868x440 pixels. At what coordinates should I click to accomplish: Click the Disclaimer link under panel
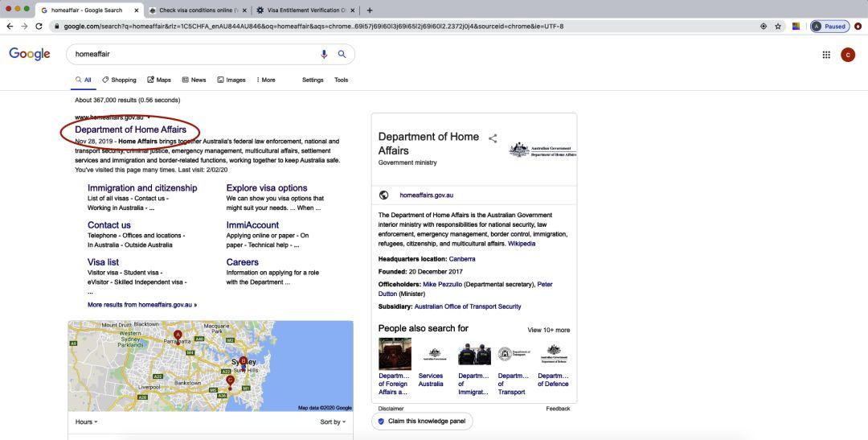[391, 409]
